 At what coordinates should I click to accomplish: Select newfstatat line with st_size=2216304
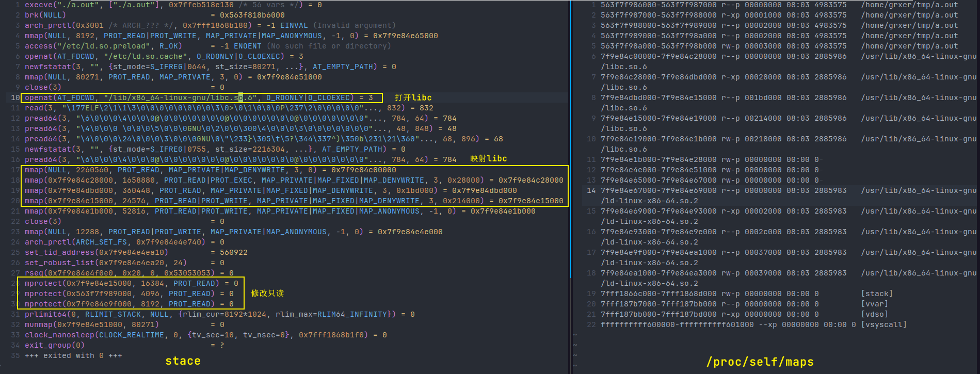tap(215, 149)
